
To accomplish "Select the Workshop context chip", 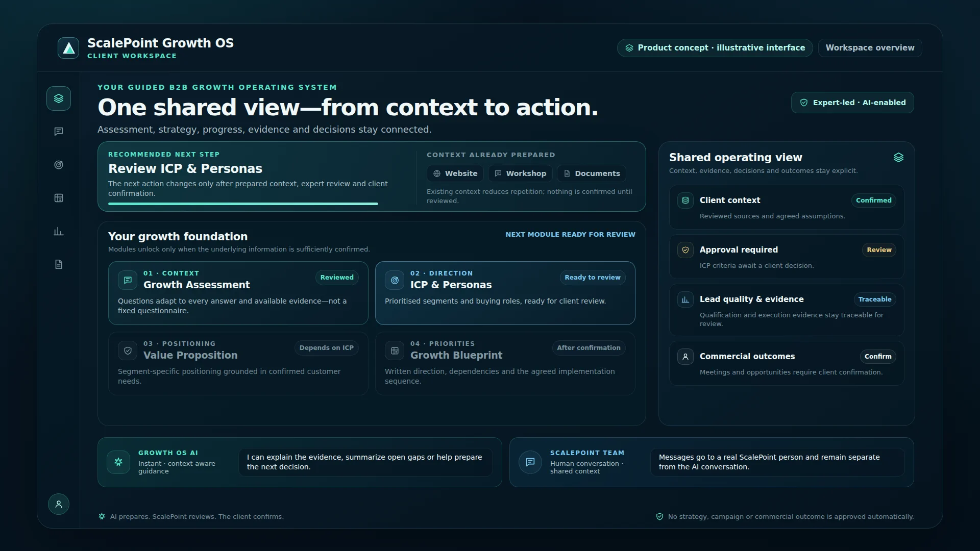I will coord(520,173).
